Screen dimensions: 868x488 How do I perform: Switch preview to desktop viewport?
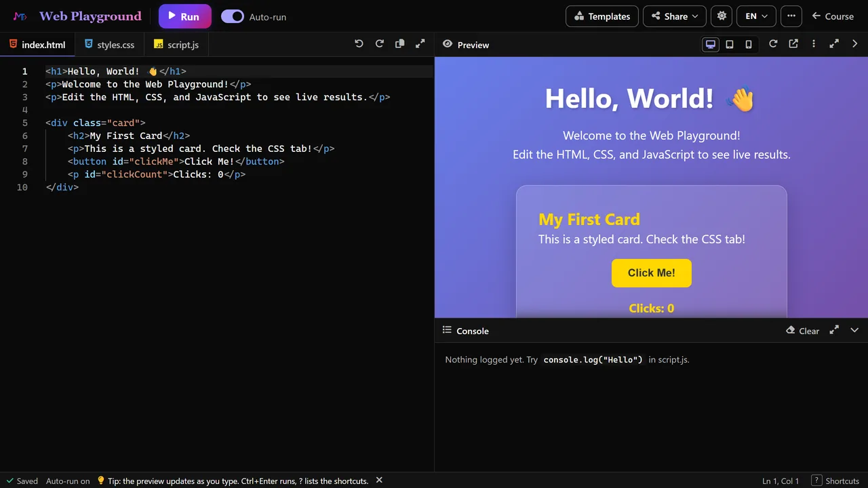click(x=711, y=44)
